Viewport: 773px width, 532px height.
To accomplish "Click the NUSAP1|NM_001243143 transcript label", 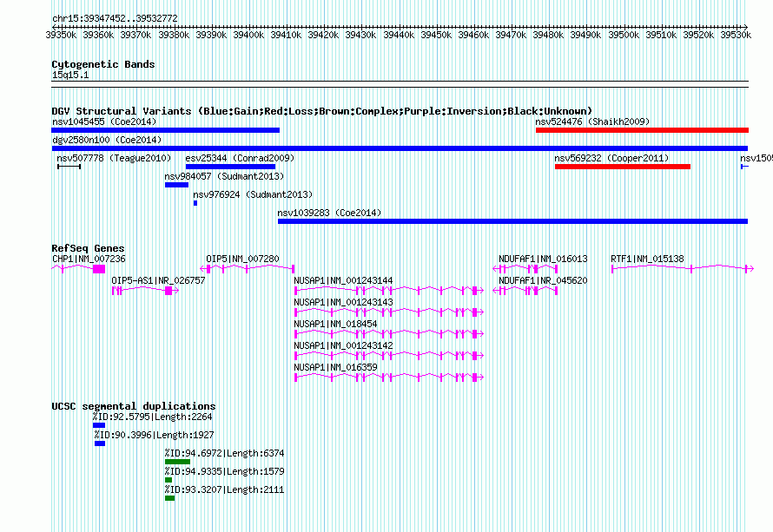I will pos(343,302).
